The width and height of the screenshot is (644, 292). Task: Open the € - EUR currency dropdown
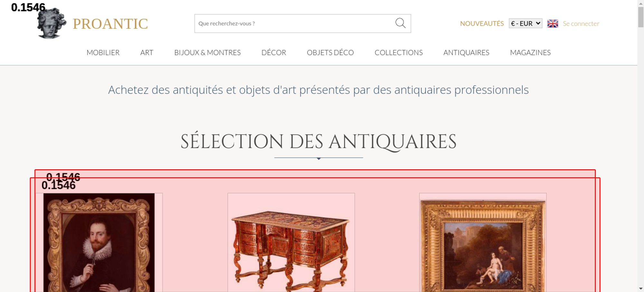[526, 23]
